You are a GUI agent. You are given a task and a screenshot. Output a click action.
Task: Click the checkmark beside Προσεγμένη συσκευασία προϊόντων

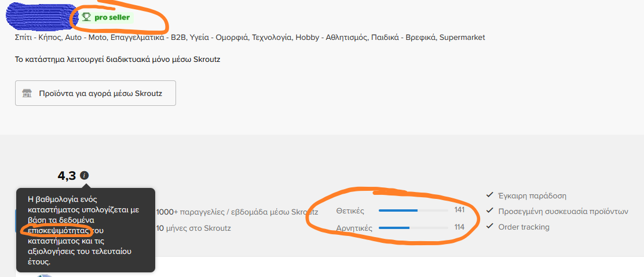point(489,211)
